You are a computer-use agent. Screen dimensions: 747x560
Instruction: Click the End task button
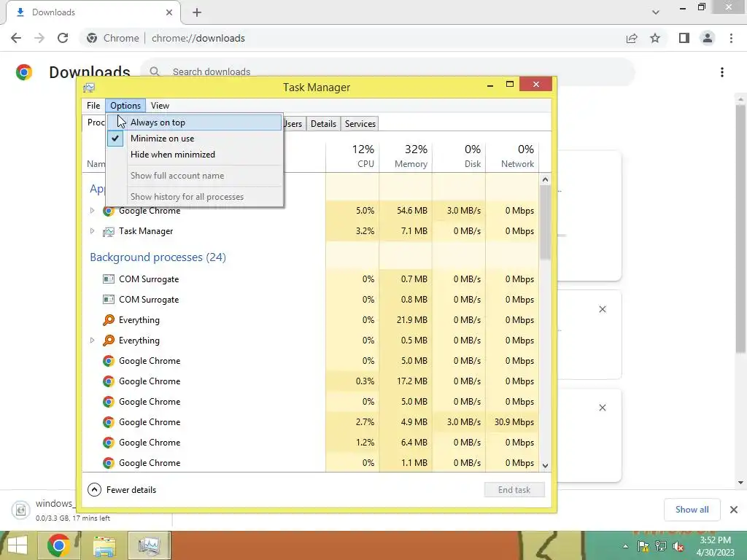(x=514, y=489)
